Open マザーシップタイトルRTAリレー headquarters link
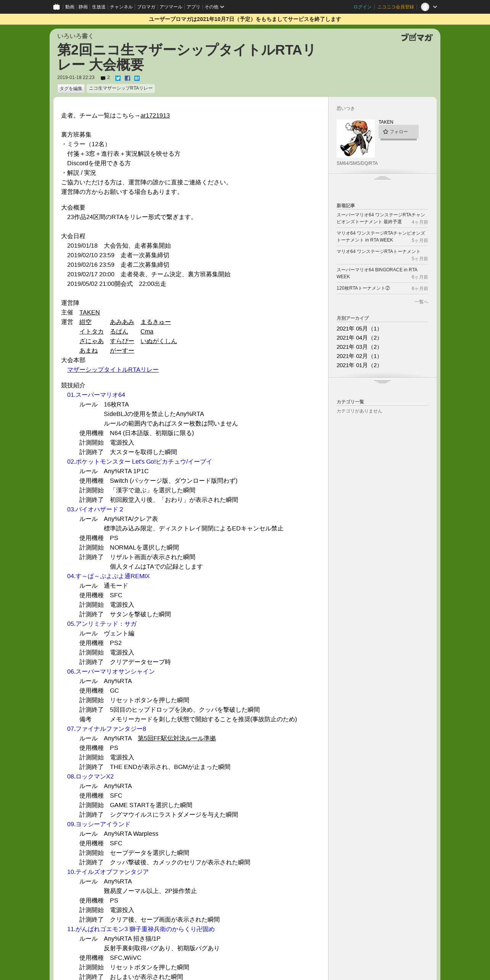490x980 pixels. 113,370
